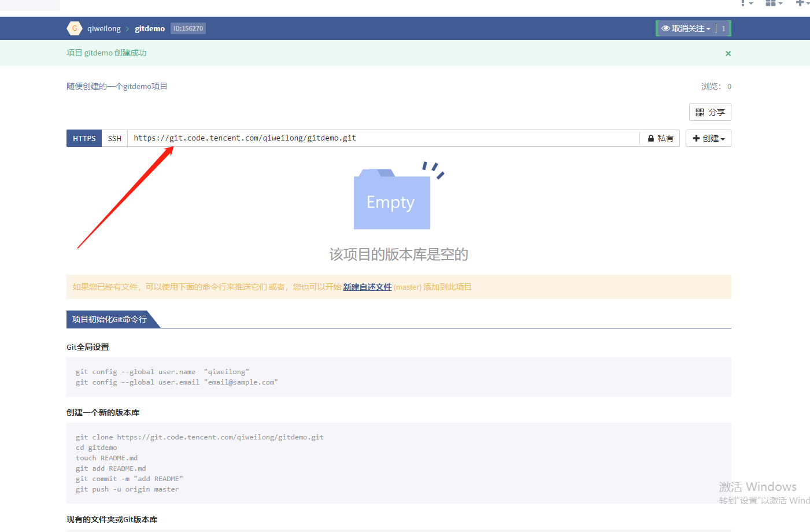
Task: Click the ID:156270 badge
Action: [188, 28]
